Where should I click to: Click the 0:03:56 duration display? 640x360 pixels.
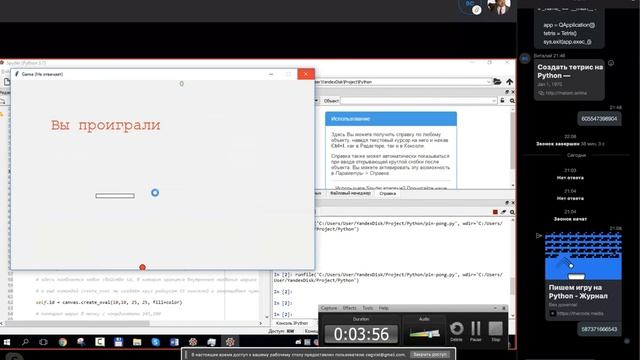coord(361,334)
